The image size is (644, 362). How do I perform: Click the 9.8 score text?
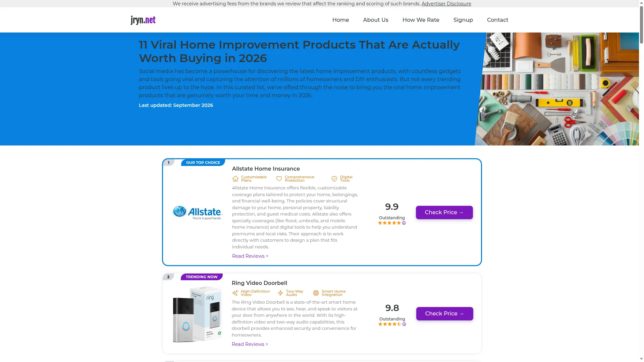click(x=392, y=308)
